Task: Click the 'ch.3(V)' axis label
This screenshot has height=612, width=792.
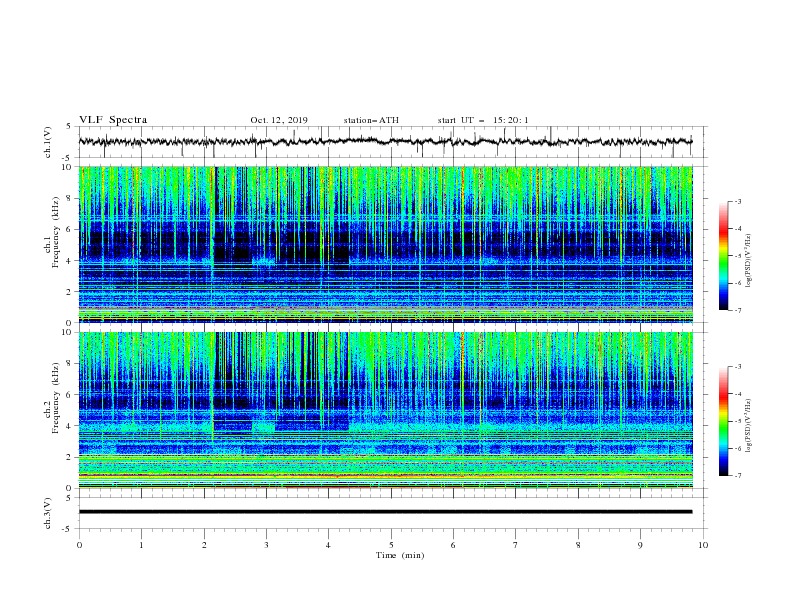Action: (x=48, y=513)
